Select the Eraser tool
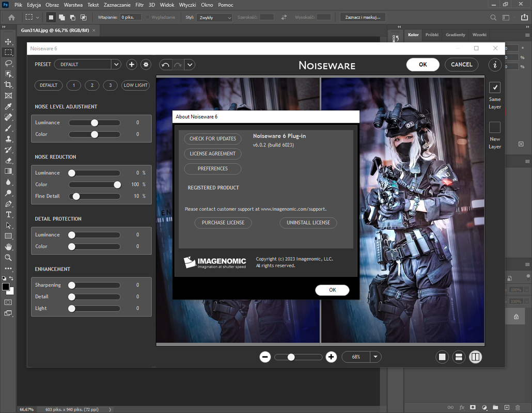 [8, 161]
